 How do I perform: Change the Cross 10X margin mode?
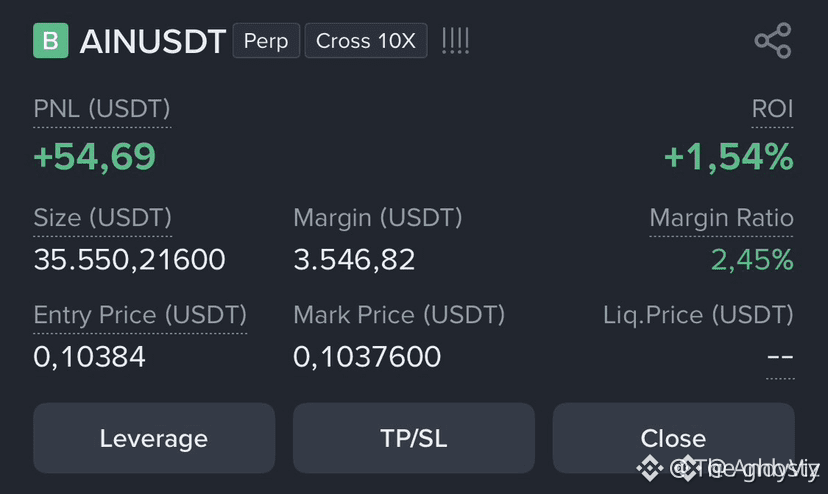coord(366,41)
